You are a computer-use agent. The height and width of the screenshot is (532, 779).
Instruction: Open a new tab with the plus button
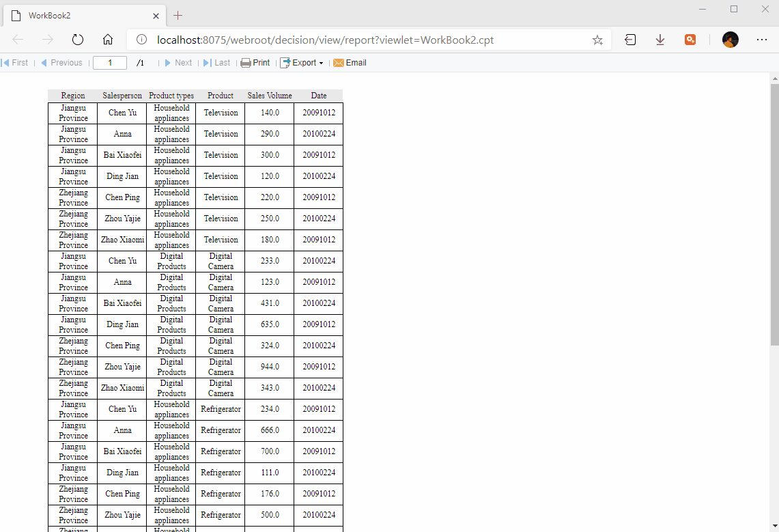[x=178, y=14]
